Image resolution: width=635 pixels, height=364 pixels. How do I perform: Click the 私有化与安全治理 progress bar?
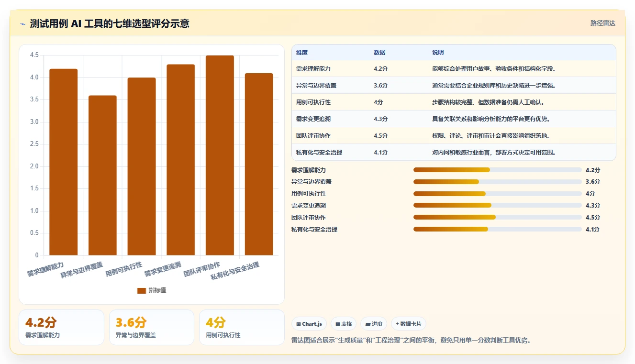point(498,230)
